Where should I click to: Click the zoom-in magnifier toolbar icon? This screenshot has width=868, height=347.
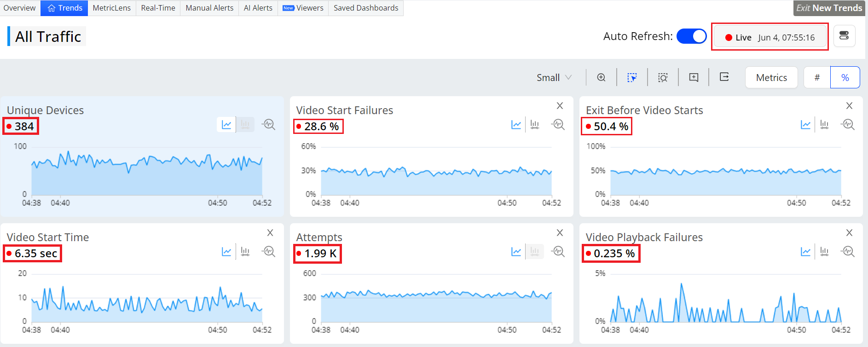pyautogui.click(x=601, y=77)
